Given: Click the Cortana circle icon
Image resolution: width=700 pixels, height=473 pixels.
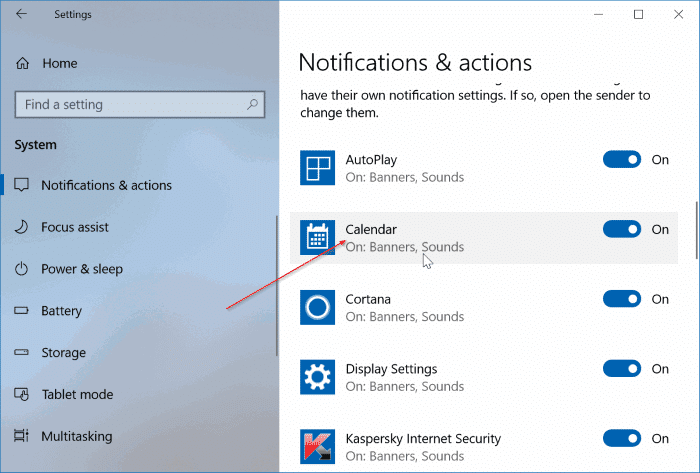Looking at the screenshot, I should [x=317, y=307].
